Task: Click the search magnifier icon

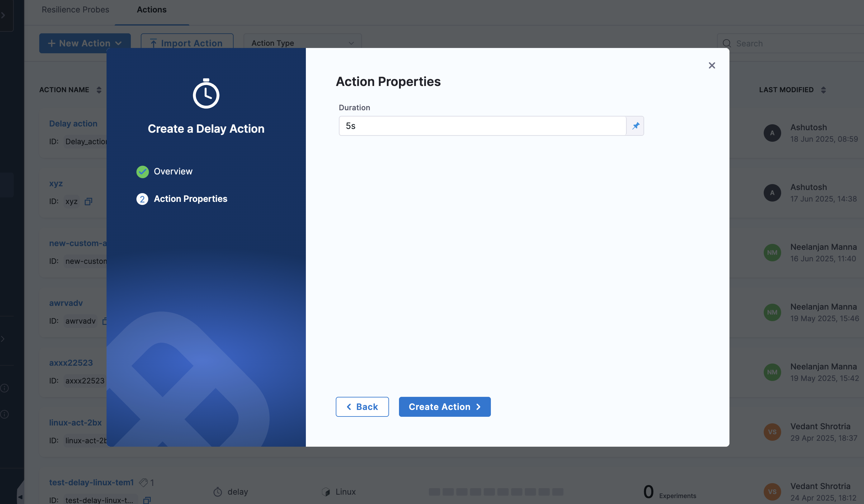Action: pos(727,44)
